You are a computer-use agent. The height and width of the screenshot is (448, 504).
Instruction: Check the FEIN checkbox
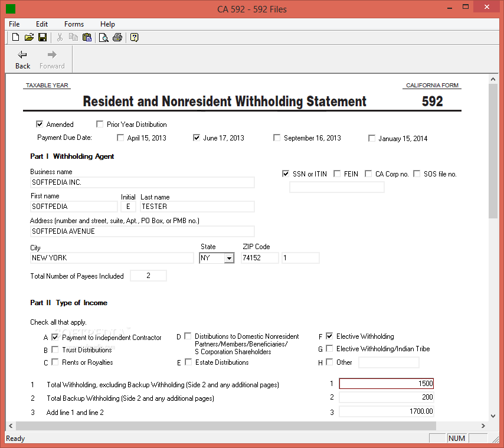pos(337,174)
